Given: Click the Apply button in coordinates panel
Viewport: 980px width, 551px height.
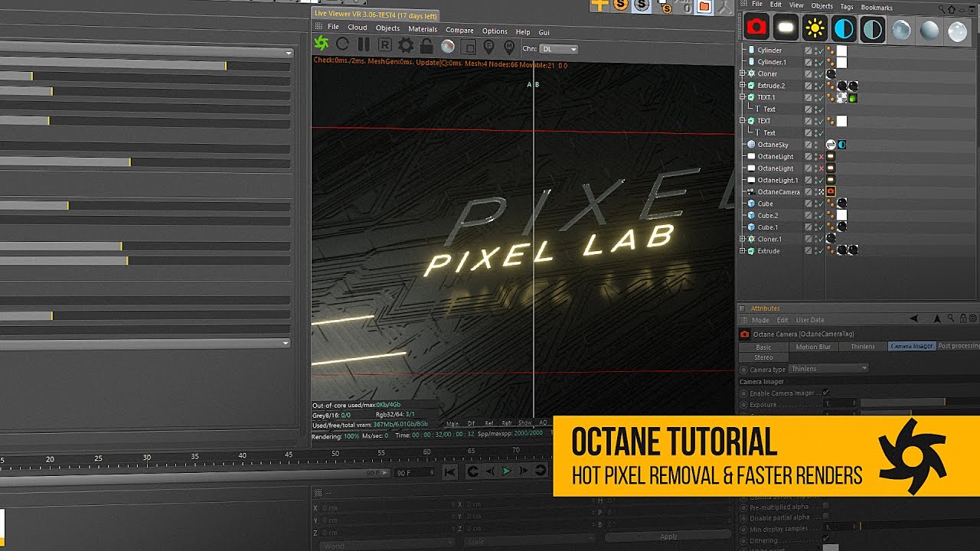Looking at the screenshot, I should (x=668, y=536).
